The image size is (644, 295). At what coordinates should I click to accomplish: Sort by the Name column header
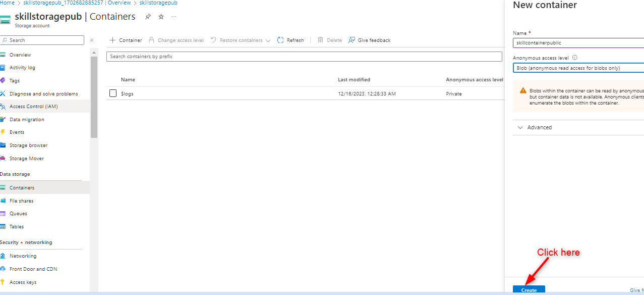pyautogui.click(x=128, y=80)
